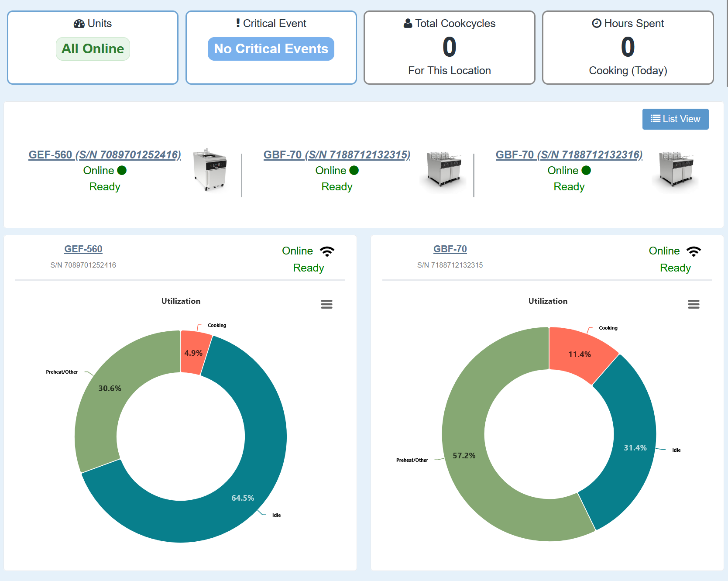Viewport: 728px width, 581px height.
Task: Click the No Critical Events badge
Action: pos(271,49)
